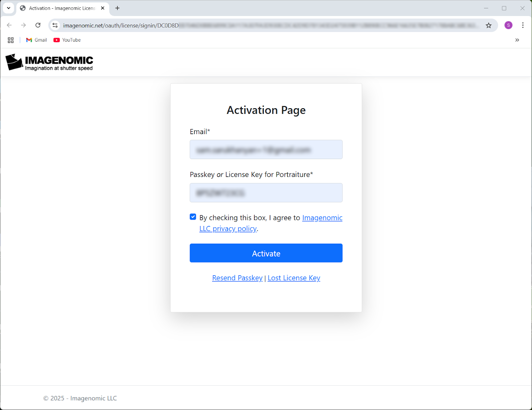Open the browser apps grid icon
The height and width of the screenshot is (410, 532).
[10, 40]
